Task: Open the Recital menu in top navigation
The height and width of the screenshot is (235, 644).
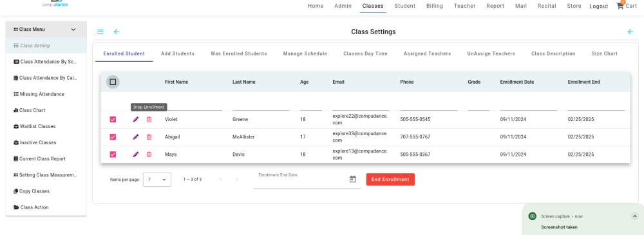Action: pos(547,6)
